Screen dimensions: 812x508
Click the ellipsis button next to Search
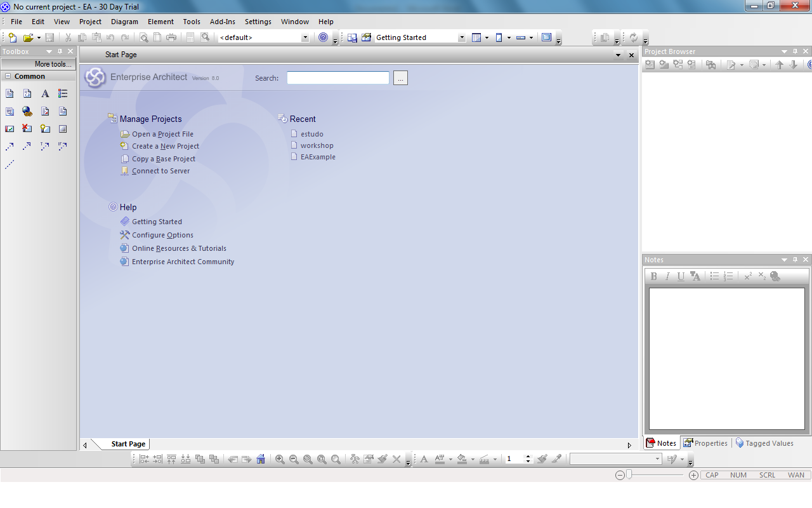pyautogui.click(x=400, y=78)
